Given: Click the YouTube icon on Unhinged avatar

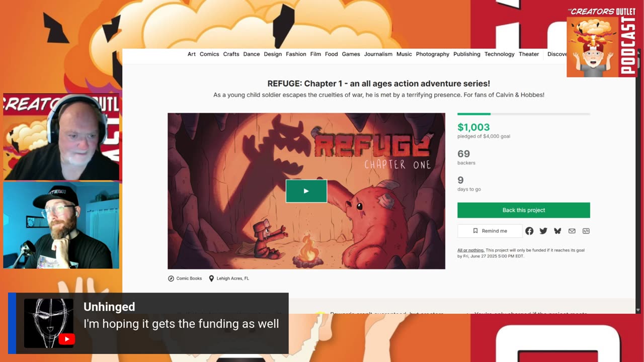Looking at the screenshot, I should pyautogui.click(x=66, y=339).
